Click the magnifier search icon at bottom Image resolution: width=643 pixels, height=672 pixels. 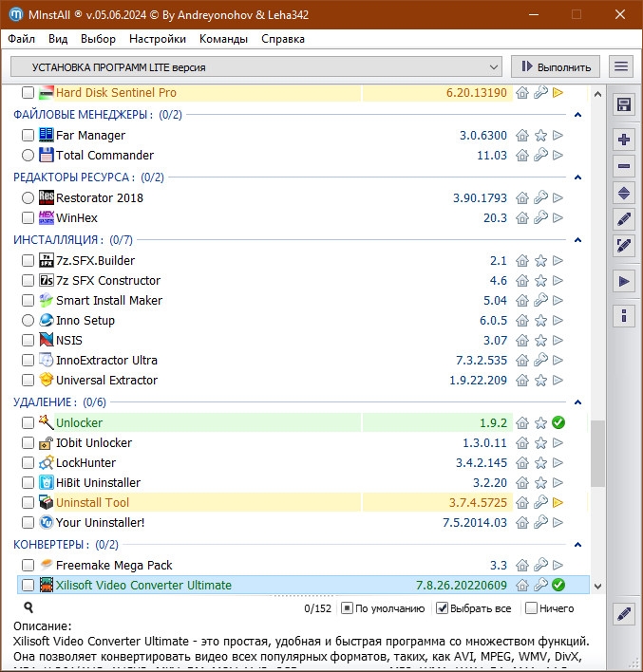coord(28,607)
